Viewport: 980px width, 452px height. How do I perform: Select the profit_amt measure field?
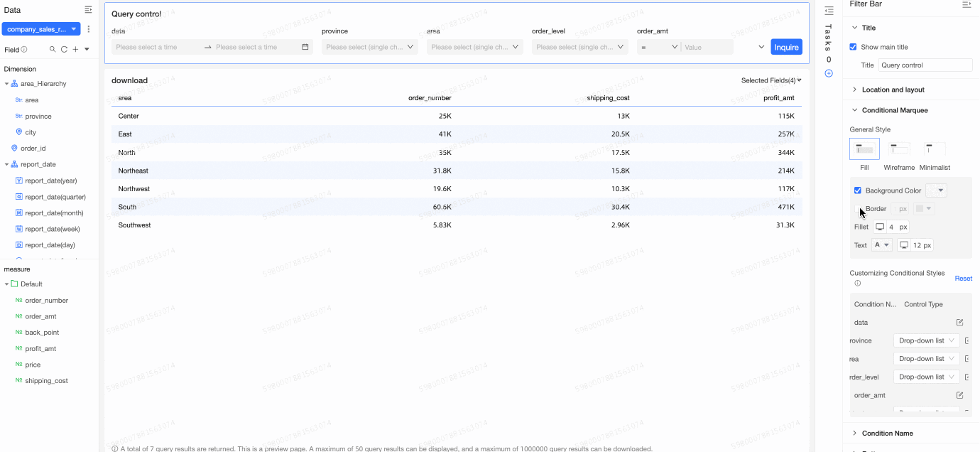pyautogui.click(x=40, y=349)
